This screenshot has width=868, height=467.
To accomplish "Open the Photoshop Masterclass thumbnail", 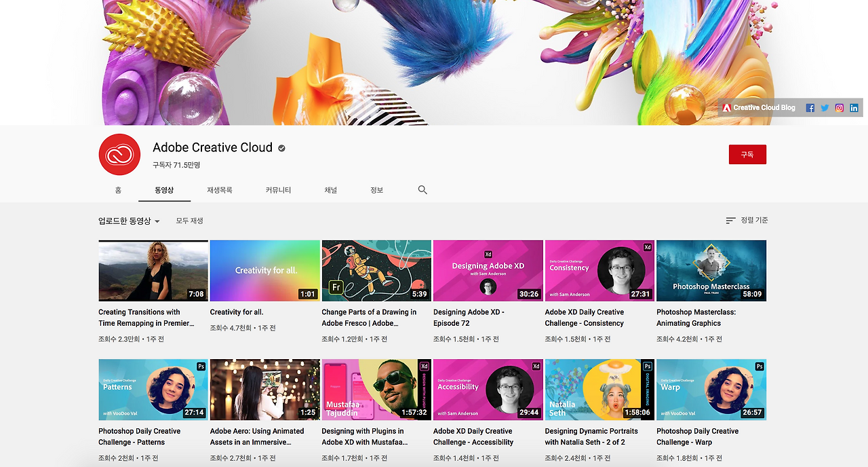I will 711,271.
